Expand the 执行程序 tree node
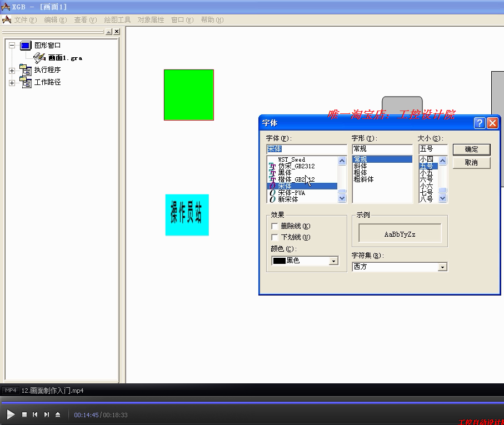 [12, 71]
